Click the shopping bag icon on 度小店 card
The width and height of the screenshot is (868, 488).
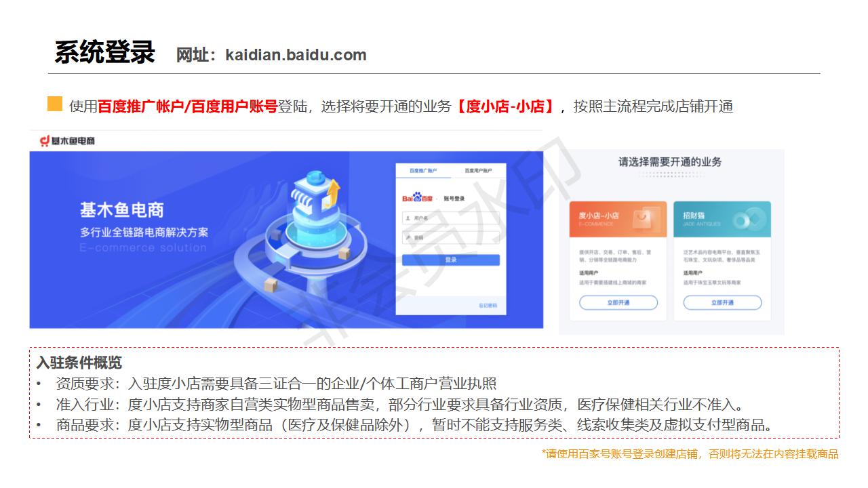(x=642, y=218)
